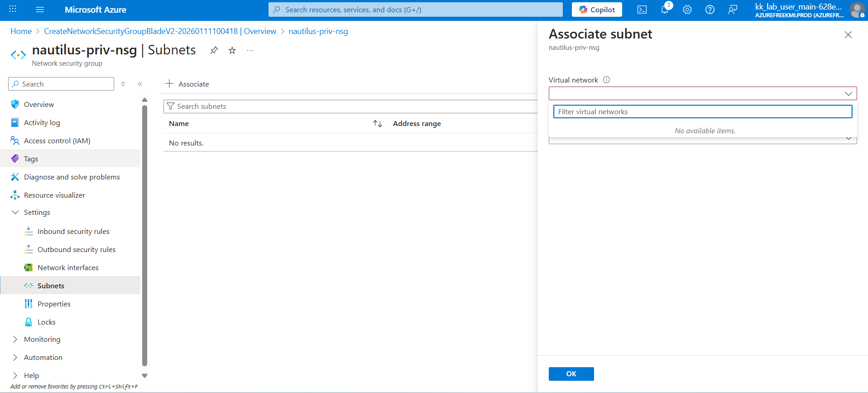Go to Access control (IAM)

coord(57,141)
